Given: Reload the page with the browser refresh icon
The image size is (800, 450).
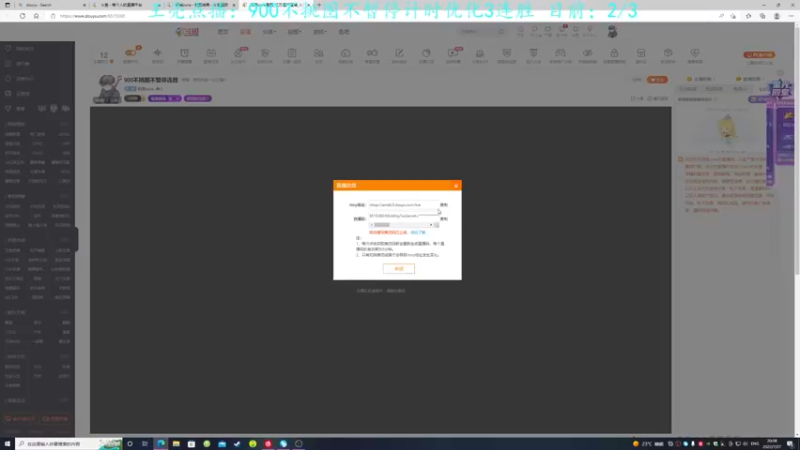Looking at the screenshot, I should tap(22, 16).
